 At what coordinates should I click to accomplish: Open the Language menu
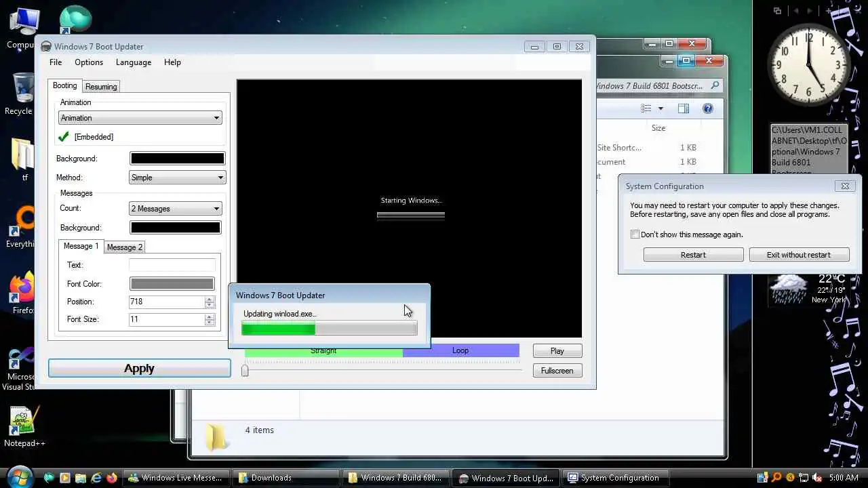click(x=134, y=62)
